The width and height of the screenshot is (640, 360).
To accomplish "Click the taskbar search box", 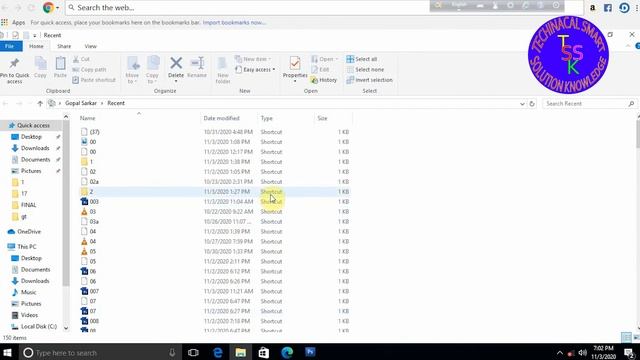I will click(x=100, y=352).
